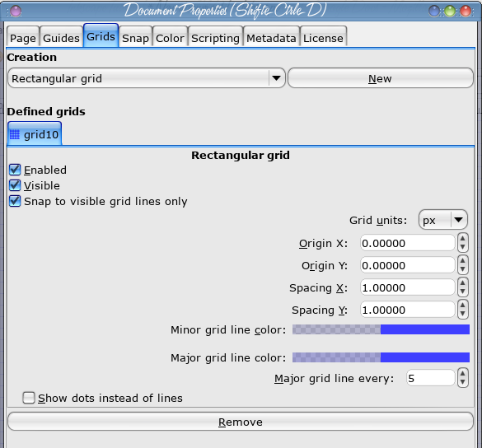
Task: Click the purple window menu orb
Action: point(16,11)
